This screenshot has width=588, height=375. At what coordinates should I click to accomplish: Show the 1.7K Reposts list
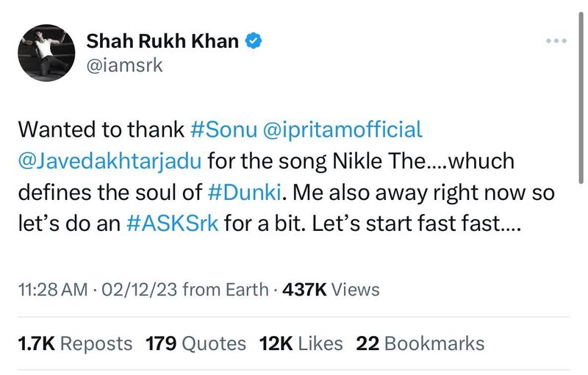coord(75,343)
